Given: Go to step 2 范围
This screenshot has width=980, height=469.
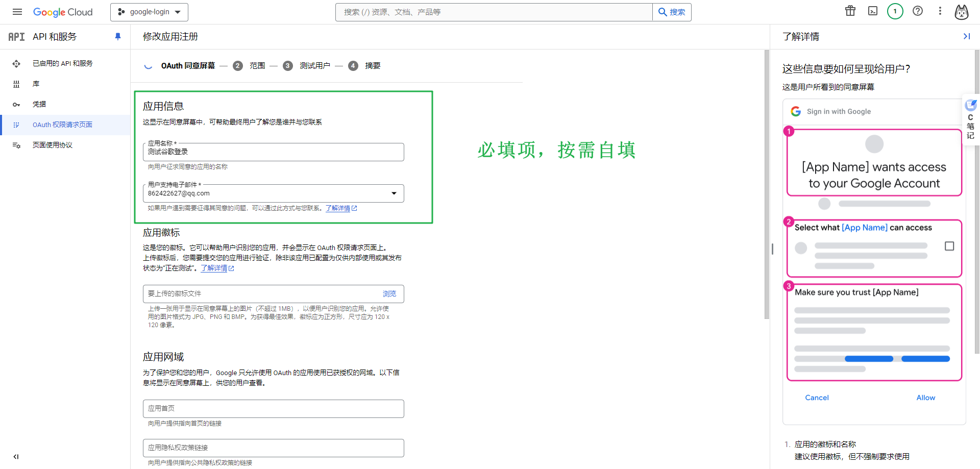Looking at the screenshot, I should pyautogui.click(x=250, y=66).
